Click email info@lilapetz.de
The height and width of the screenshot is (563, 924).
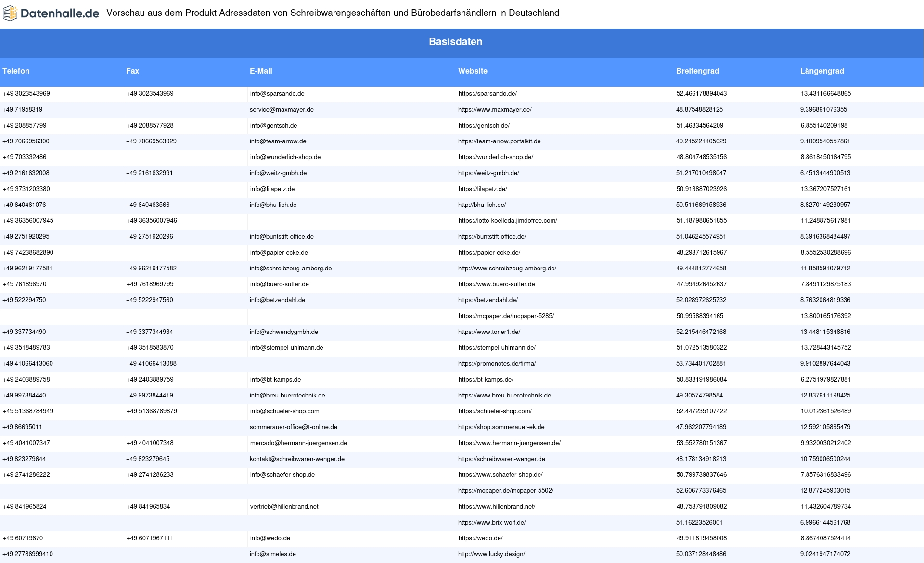[x=272, y=189]
